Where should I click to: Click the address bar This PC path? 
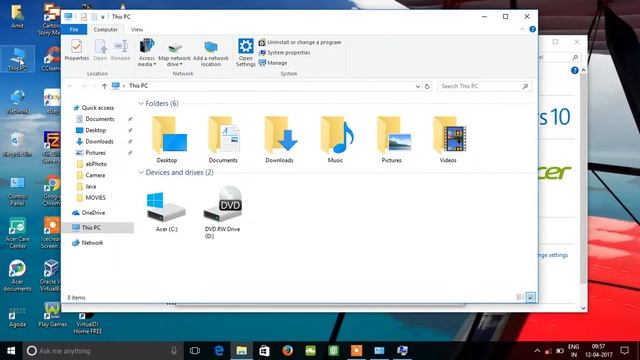click(x=138, y=86)
